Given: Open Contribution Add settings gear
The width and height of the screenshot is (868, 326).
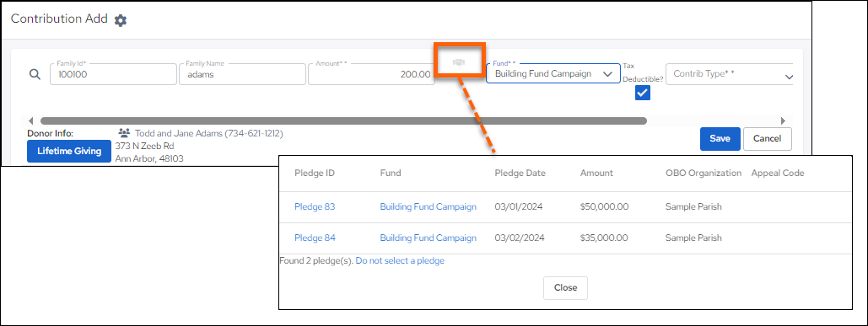Looking at the screenshot, I should (120, 20).
